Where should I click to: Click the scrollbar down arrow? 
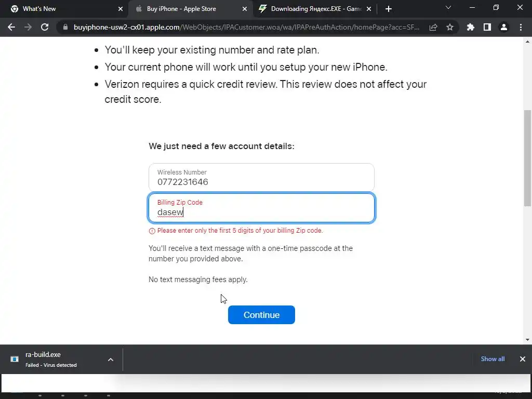tap(527, 339)
